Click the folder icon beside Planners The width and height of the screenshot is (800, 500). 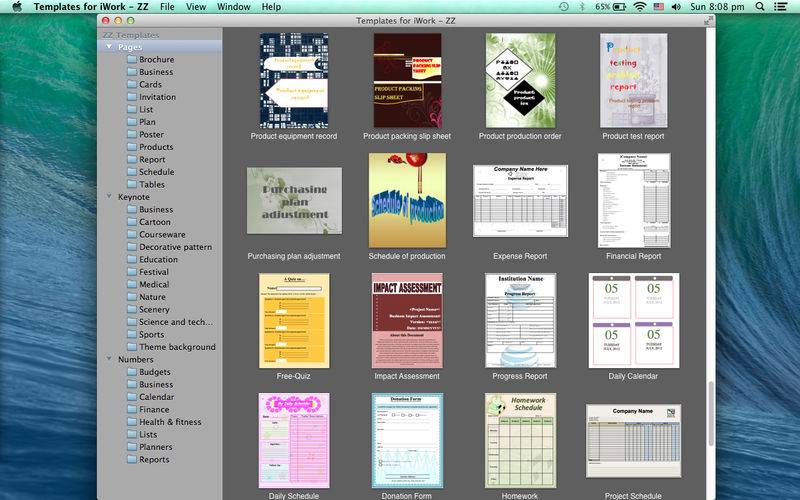coord(132,446)
